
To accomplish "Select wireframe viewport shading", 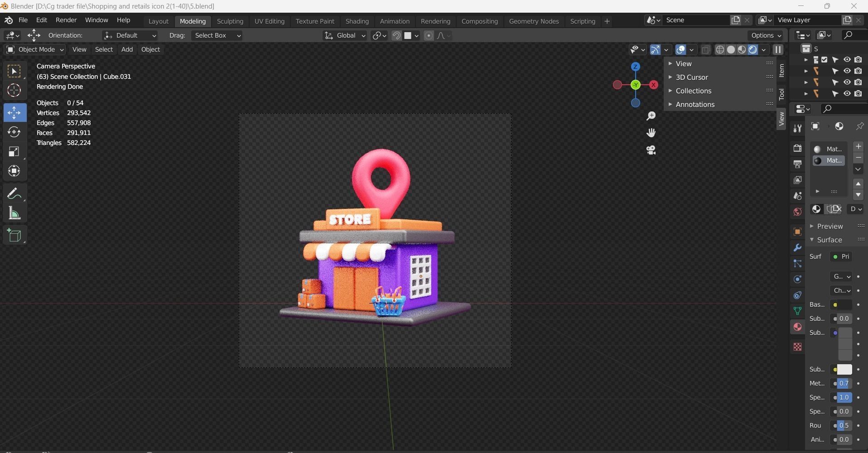I will coord(720,50).
